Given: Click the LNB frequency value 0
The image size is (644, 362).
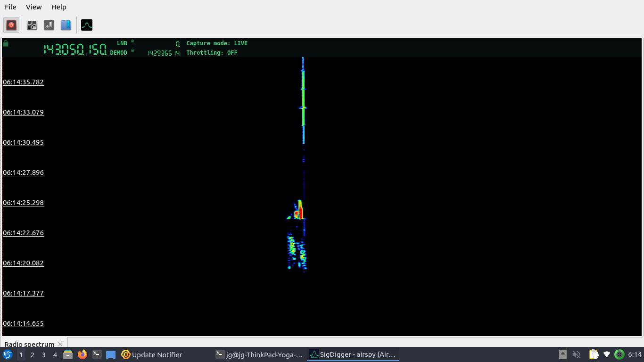Looking at the screenshot, I should click(178, 43).
